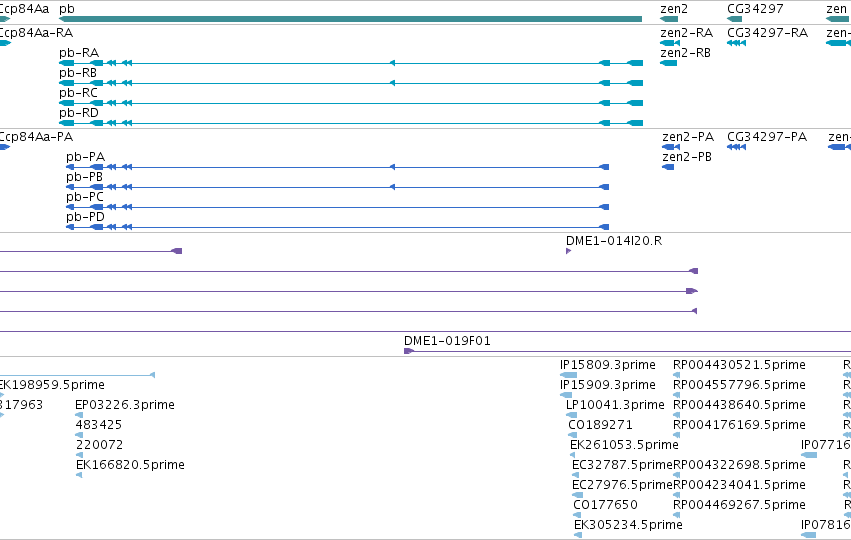The image size is (851, 540).
Task: Click the CG34297 gene arrow glyph
Action: click(734, 19)
